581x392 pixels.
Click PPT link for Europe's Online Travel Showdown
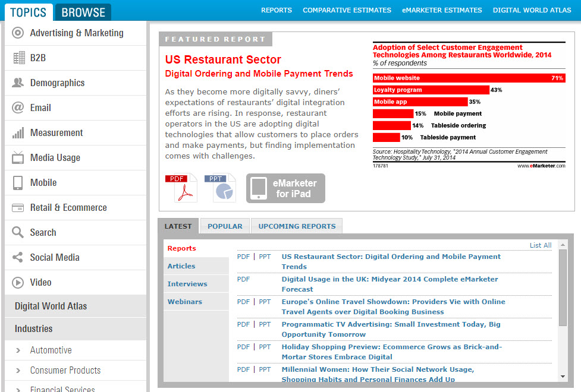265,302
